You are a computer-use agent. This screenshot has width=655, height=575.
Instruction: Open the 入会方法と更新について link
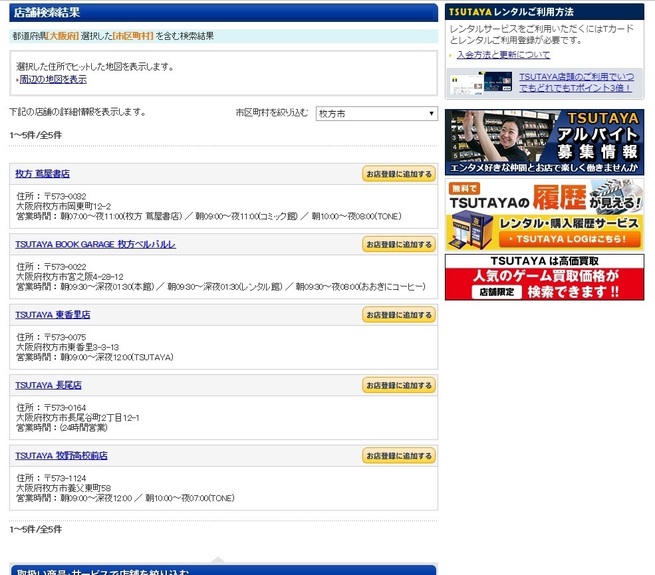(x=503, y=55)
